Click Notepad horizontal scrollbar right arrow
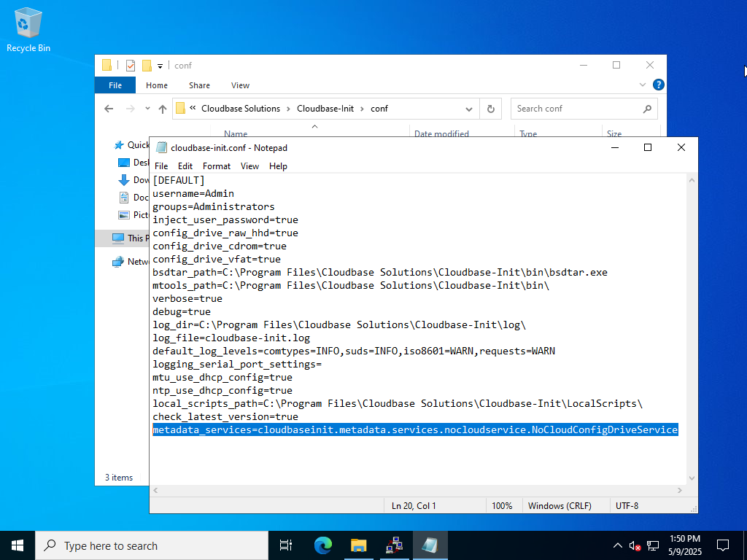Screen dimensions: 747x560 click(x=680, y=490)
